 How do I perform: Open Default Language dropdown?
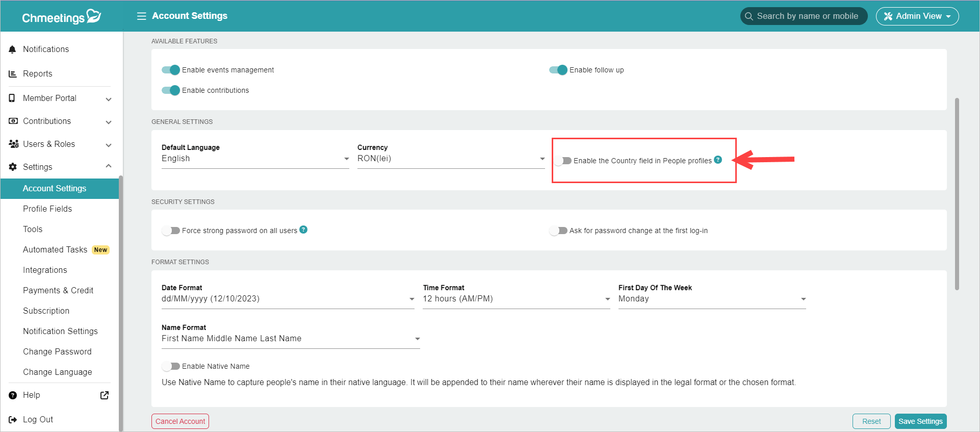[x=255, y=159]
